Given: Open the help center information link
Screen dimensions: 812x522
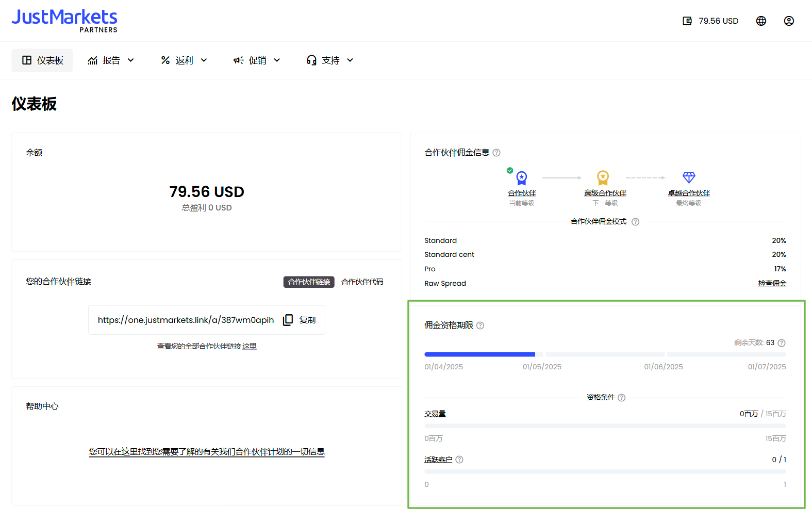Looking at the screenshot, I should (207, 452).
